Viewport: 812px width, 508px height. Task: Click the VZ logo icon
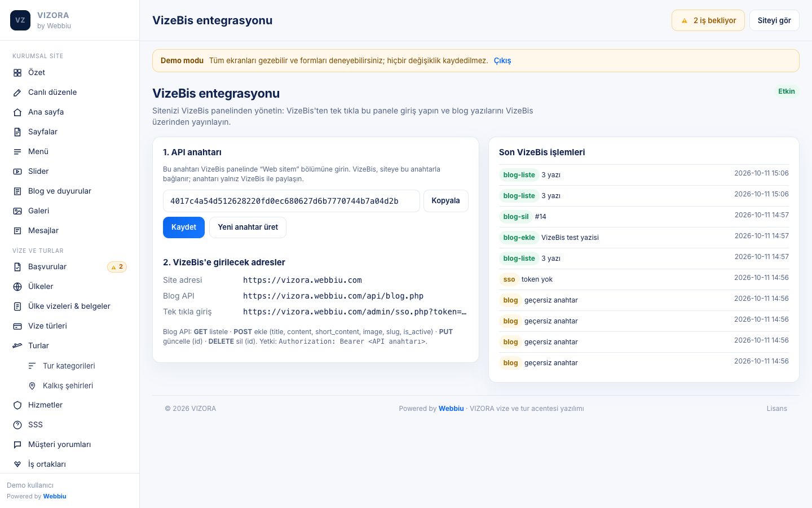point(20,20)
